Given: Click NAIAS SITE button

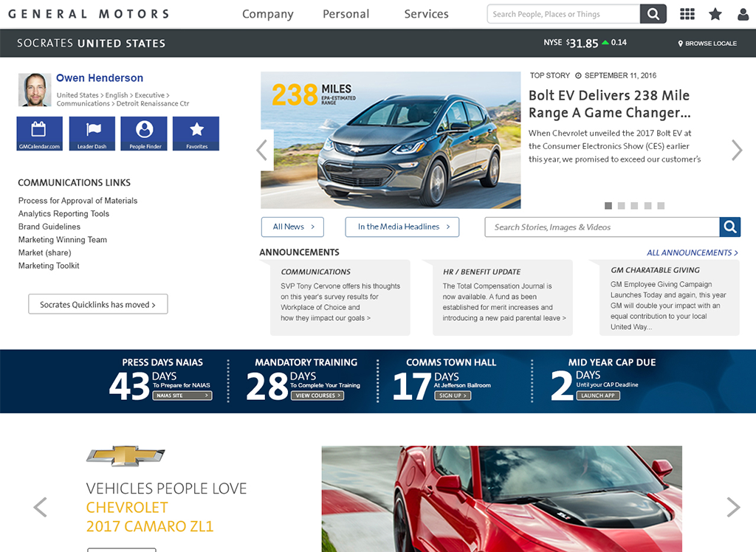Looking at the screenshot, I should pyautogui.click(x=182, y=396).
